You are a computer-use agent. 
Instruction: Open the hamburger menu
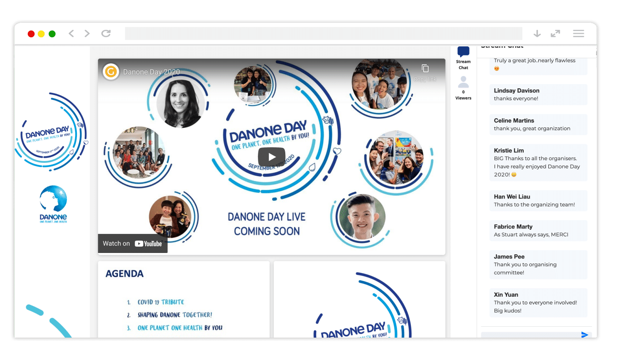(x=578, y=33)
